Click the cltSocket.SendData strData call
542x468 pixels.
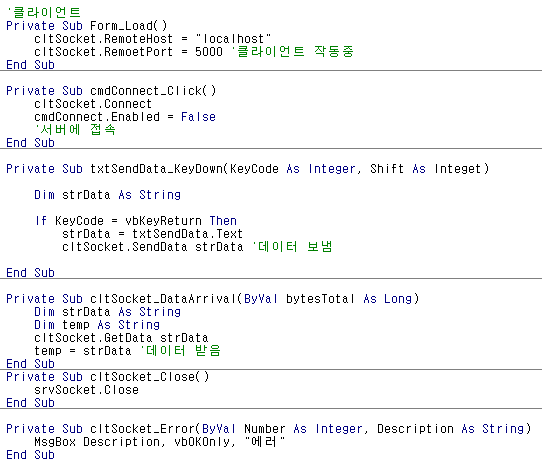click(152, 247)
